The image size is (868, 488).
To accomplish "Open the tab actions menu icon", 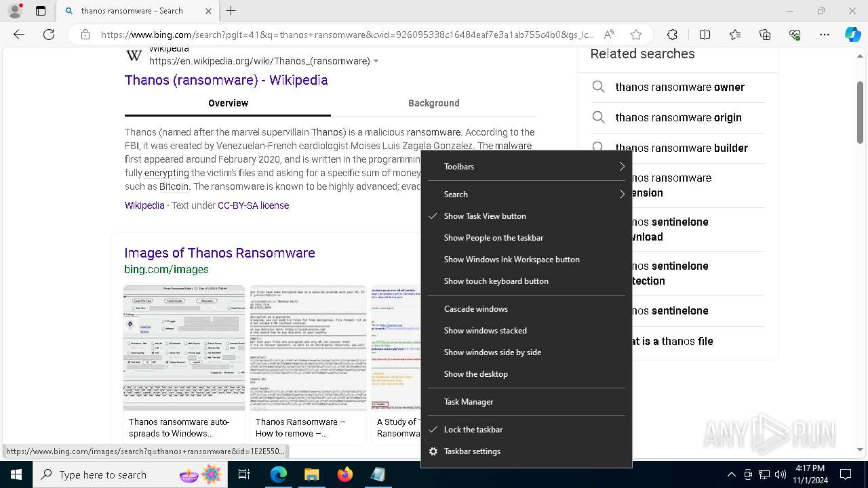I will pos(41,11).
